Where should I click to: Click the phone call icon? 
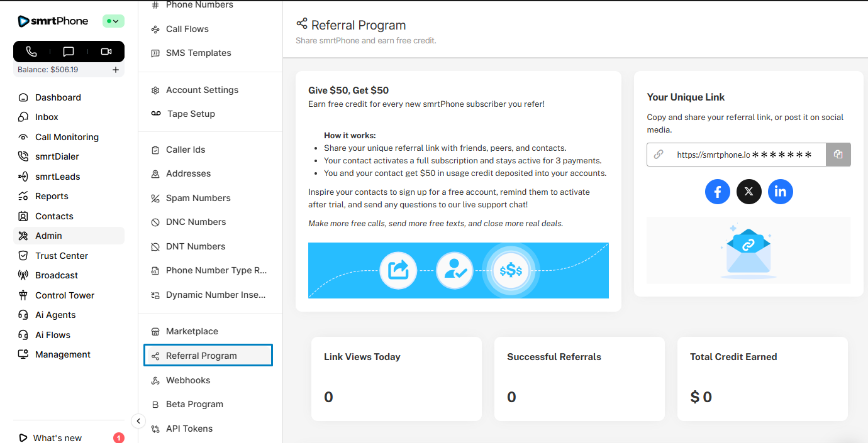[31, 52]
